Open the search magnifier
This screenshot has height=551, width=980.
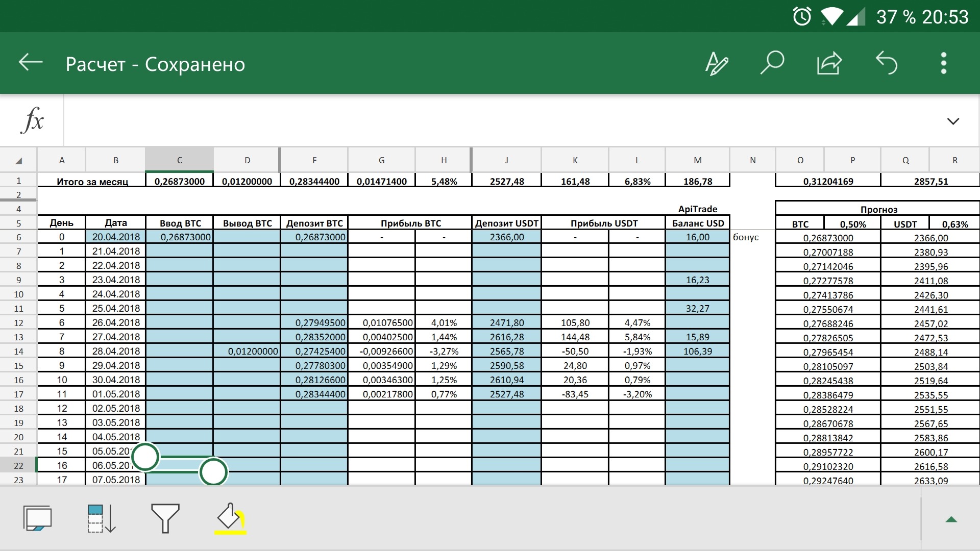click(772, 63)
